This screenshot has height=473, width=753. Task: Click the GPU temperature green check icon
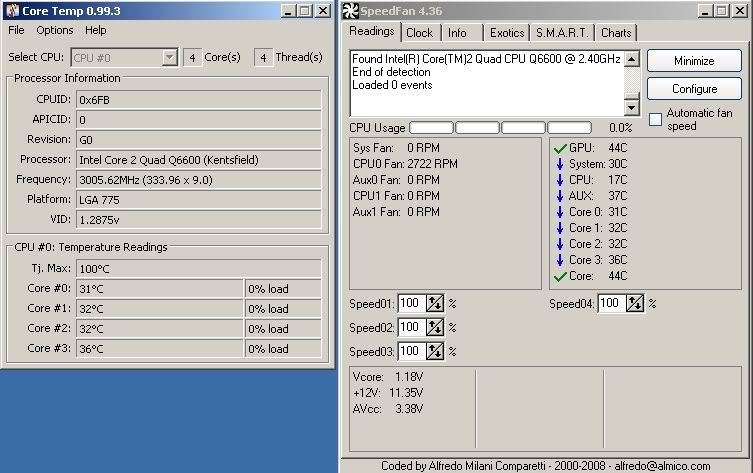(x=559, y=148)
